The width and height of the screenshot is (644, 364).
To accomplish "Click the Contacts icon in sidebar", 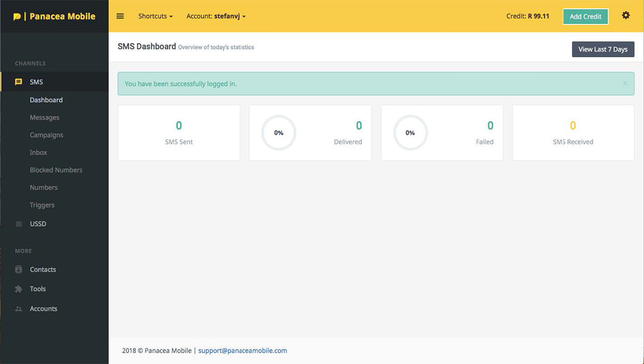I will [19, 270].
